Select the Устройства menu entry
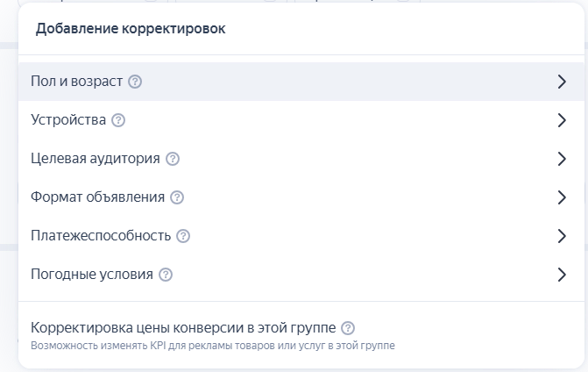588x372 pixels. tap(301, 120)
